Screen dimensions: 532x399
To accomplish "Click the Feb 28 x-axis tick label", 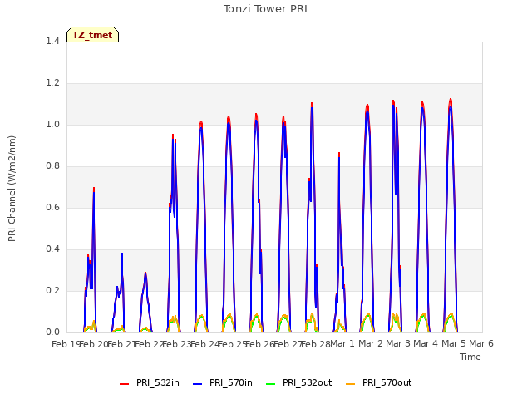I will (x=316, y=344).
